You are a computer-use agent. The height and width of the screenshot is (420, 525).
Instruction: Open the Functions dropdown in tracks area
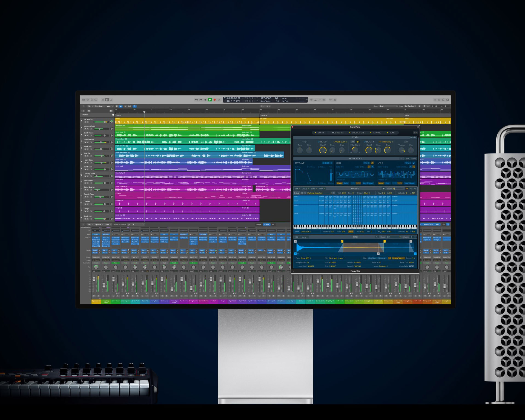tap(99, 106)
